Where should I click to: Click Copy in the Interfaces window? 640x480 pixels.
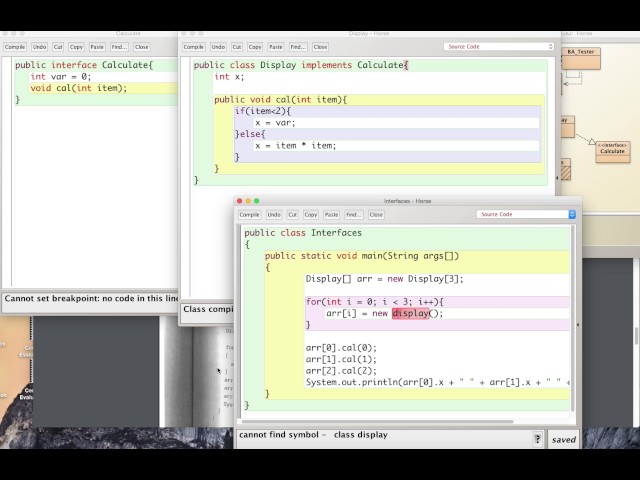pyautogui.click(x=311, y=215)
